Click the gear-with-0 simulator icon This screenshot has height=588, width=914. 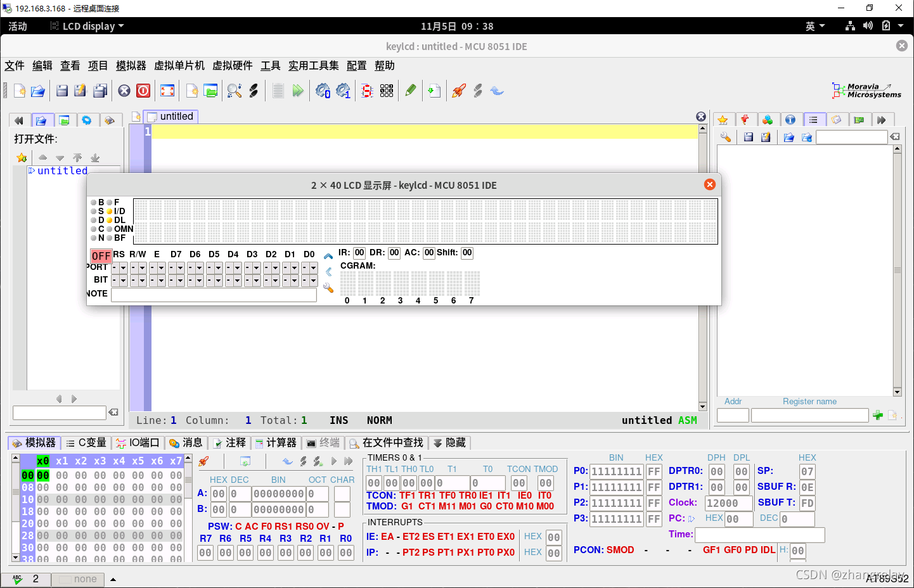click(323, 91)
